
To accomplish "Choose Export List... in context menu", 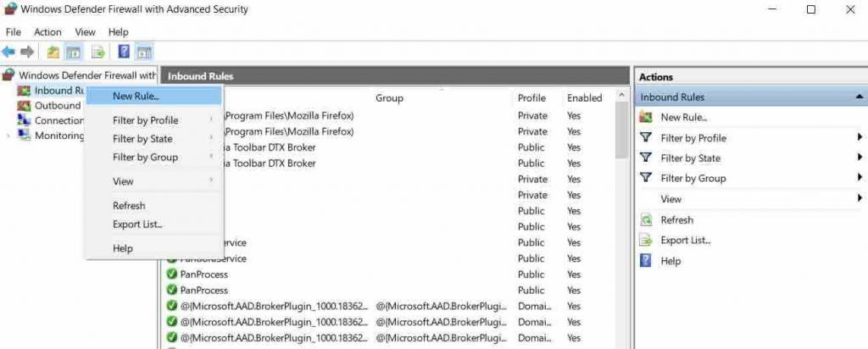I will 154,224.
